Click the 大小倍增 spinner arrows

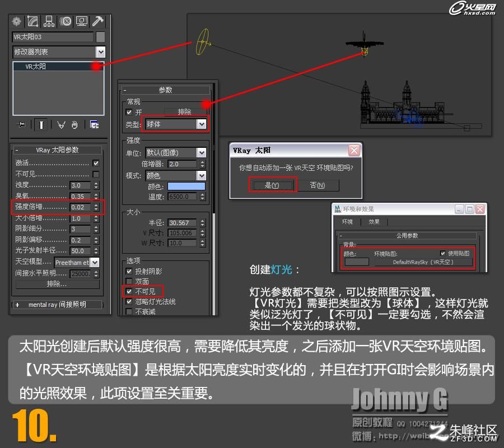96,218
